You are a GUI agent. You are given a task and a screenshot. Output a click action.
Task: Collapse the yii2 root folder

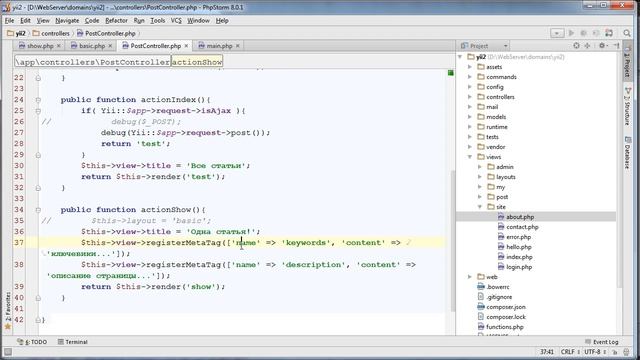point(460,57)
